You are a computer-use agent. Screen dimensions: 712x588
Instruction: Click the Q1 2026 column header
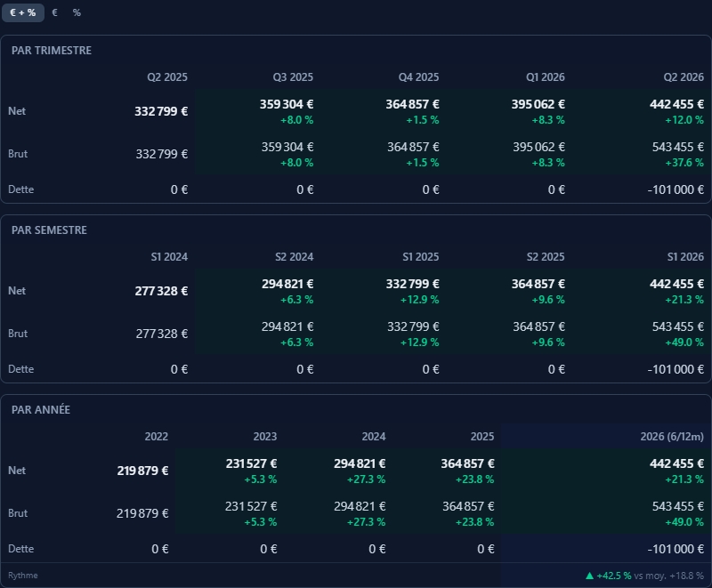(546, 77)
